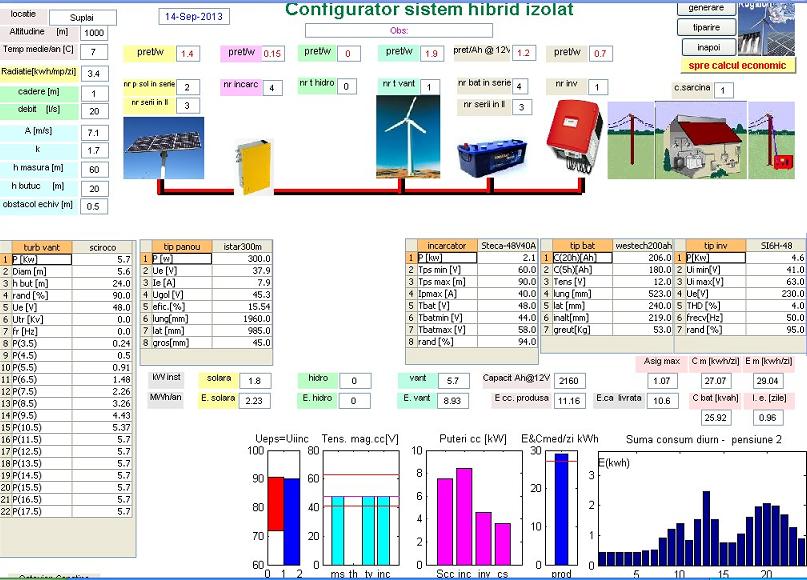Open the locatie dropdown showing Suplai
Viewport: 807px width, 580px height.
coord(82,17)
